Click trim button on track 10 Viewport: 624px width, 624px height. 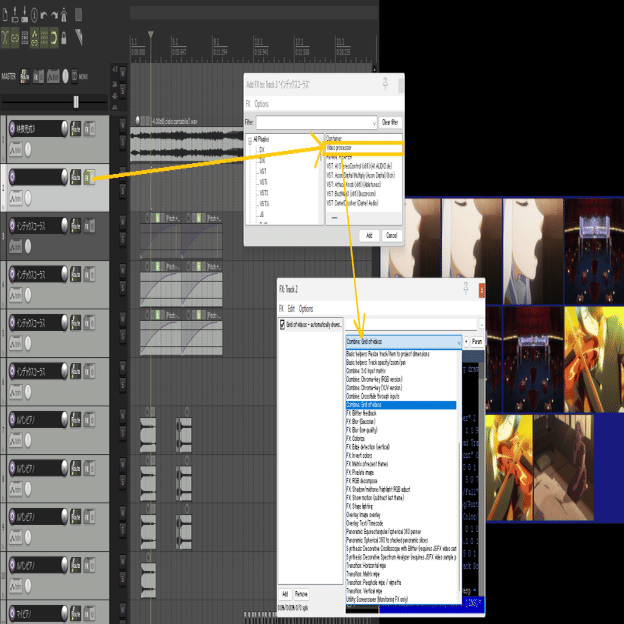point(16,586)
